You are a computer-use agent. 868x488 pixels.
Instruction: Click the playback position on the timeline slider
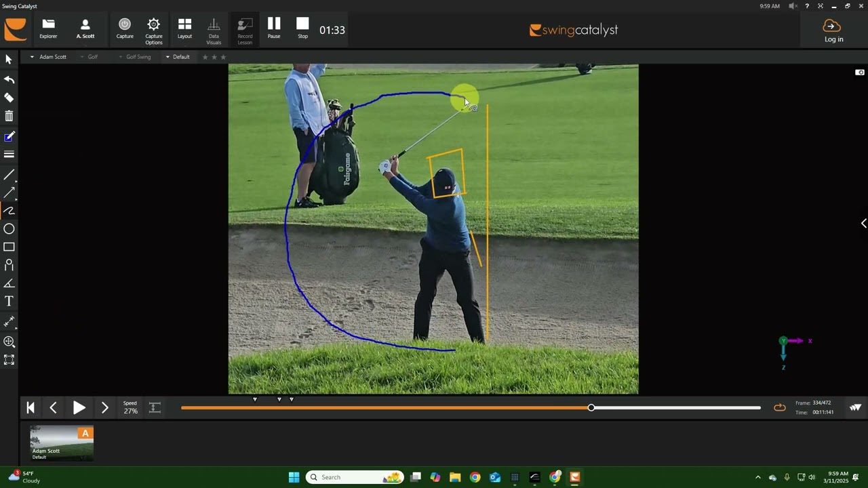tap(591, 407)
